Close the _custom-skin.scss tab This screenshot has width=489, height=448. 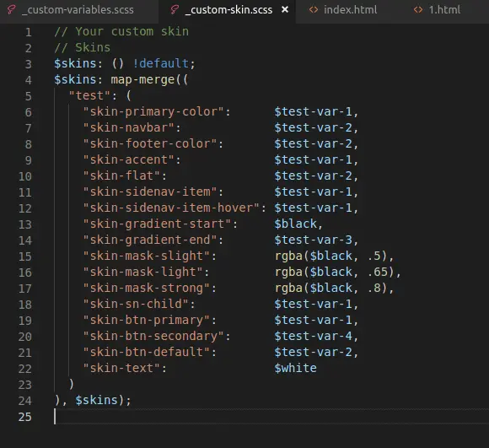click(285, 9)
